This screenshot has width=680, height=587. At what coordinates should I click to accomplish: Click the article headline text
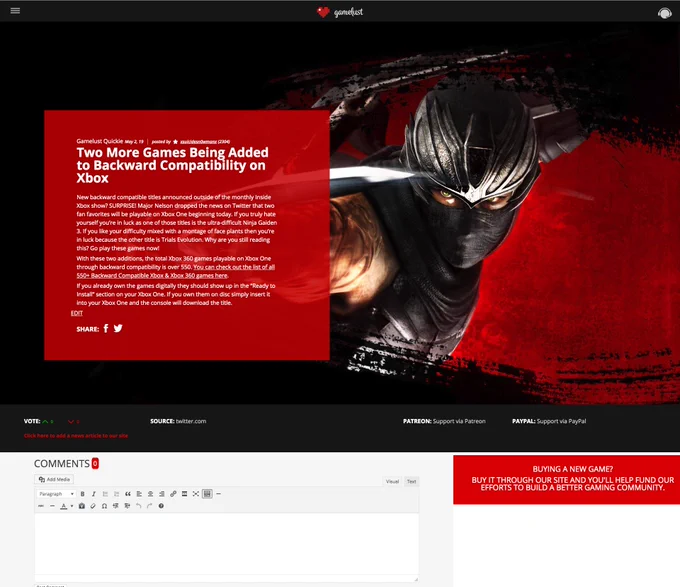pyautogui.click(x=172, y=165)
